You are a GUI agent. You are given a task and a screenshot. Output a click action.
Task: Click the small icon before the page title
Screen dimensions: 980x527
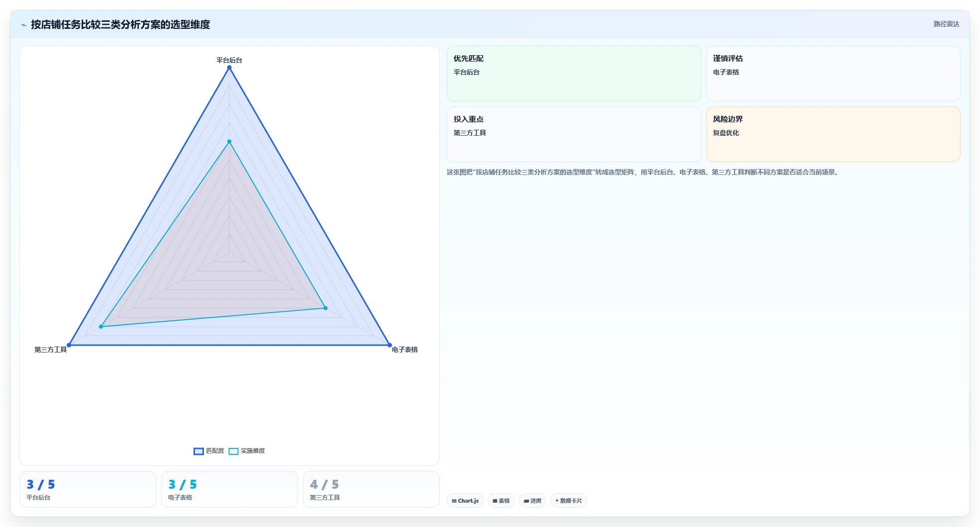click(x=23, y=25)
